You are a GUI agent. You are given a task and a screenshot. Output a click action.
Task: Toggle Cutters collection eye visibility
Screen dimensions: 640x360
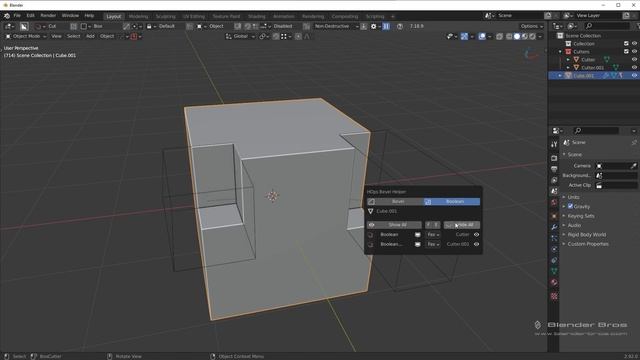634,51
